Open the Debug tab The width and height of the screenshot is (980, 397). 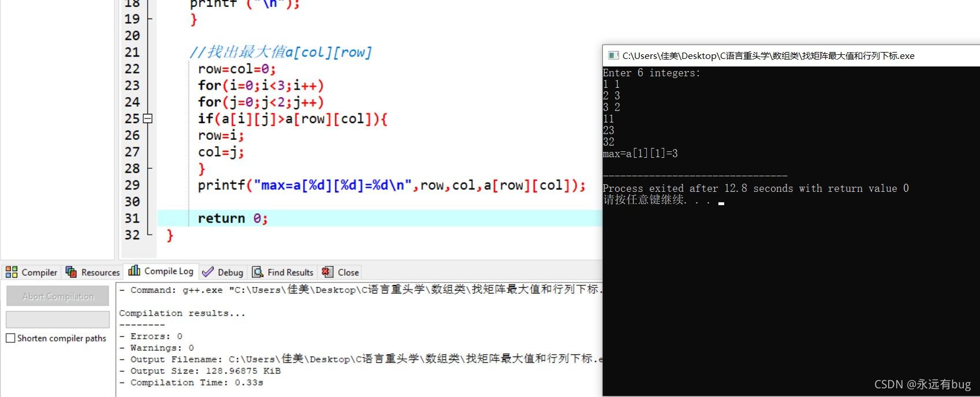click(223, 272)
